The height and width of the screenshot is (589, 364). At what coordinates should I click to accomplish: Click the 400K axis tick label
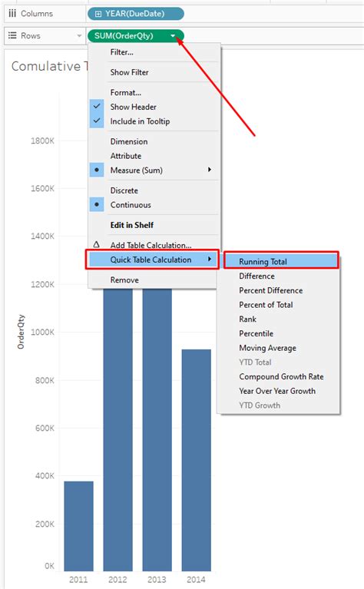point(45,475)
